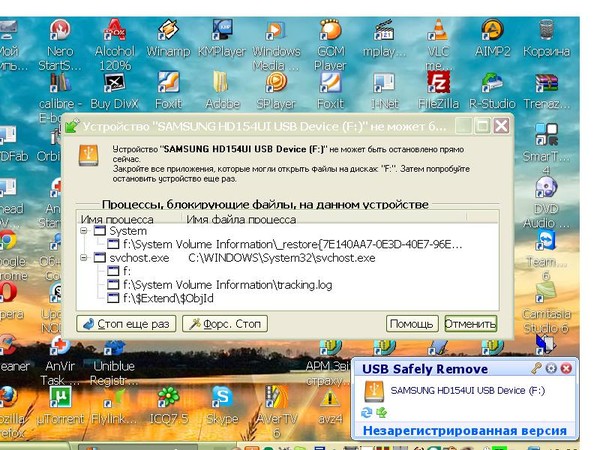This screenshot has height=450, width=600.
Task: Open the Alcohol 120% desktop icon
Action: (114, 44)
